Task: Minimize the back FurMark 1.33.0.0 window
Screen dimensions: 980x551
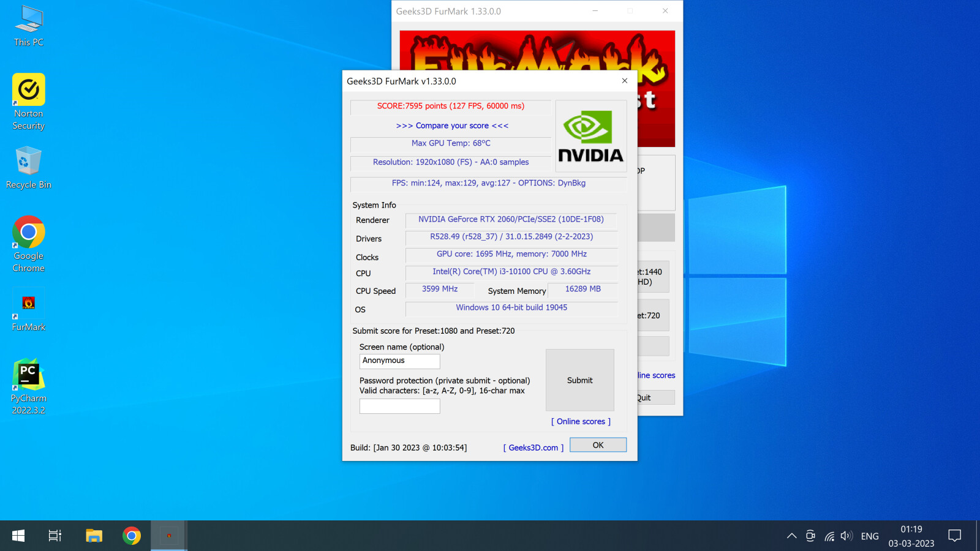Action: point(595,11)
